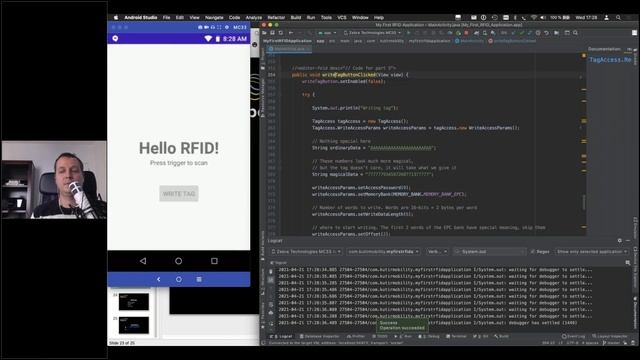Click the Logcat settings gear icon
640x360 pixels.
pyautogui.click(x=620, y=241)
